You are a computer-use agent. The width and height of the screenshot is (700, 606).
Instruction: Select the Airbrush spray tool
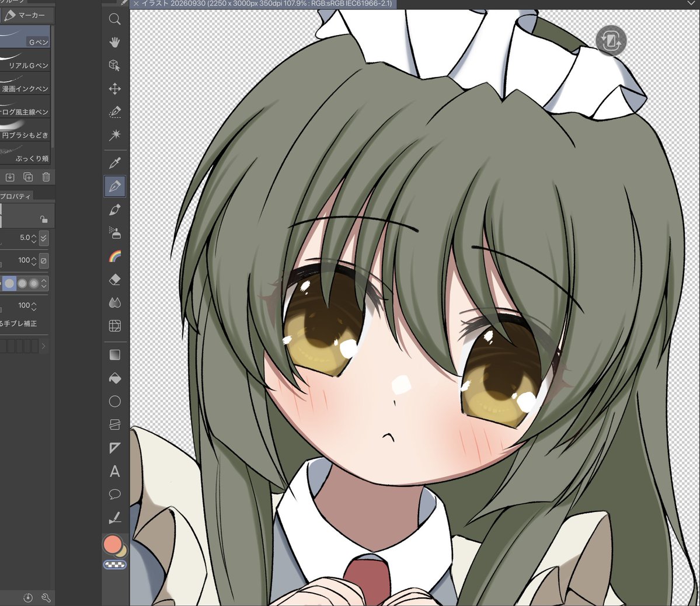click(x=115, y=233)
